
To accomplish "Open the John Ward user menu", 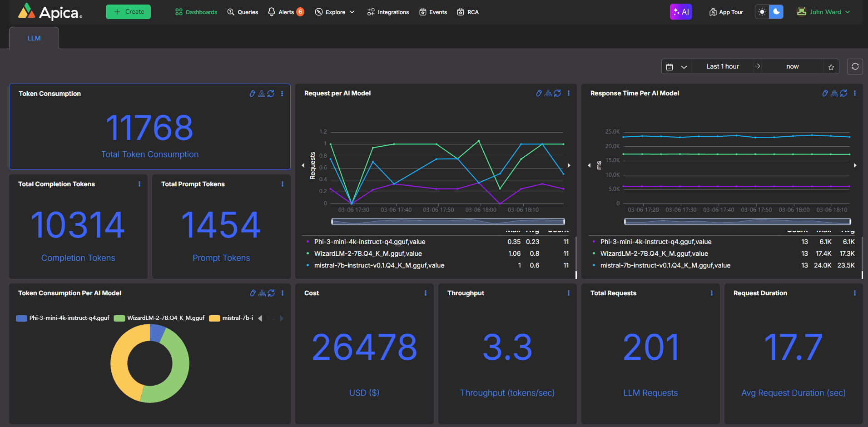I will (823, 12).
